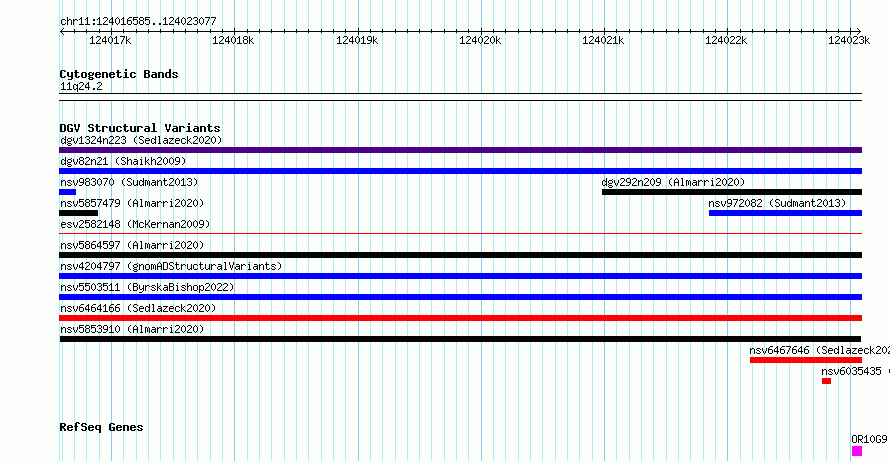Click the red nsv6464166 variant bar
This screenshot has width=890, height=461.
coord(460,318)
